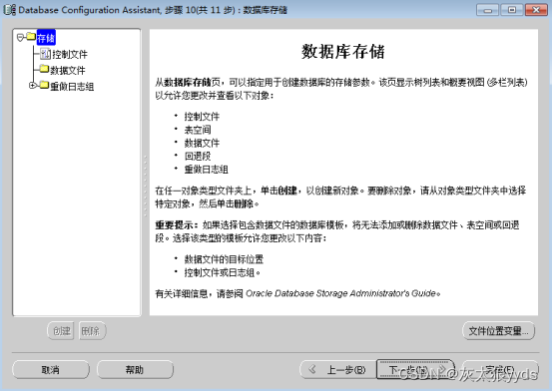Screen dimensions: 553x392
Task: Collapse the 存储 root tree node
Action: point(20,37)
